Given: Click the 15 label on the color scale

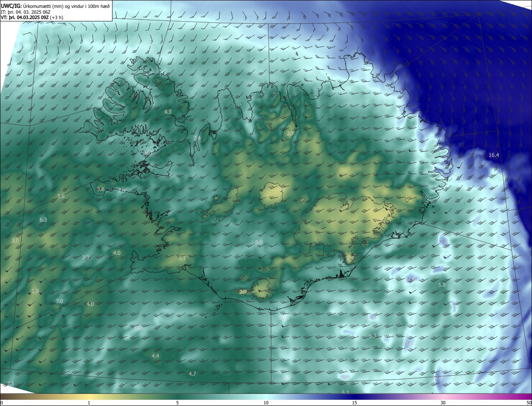Looking at the screenshot, I should tap(355, 403).
